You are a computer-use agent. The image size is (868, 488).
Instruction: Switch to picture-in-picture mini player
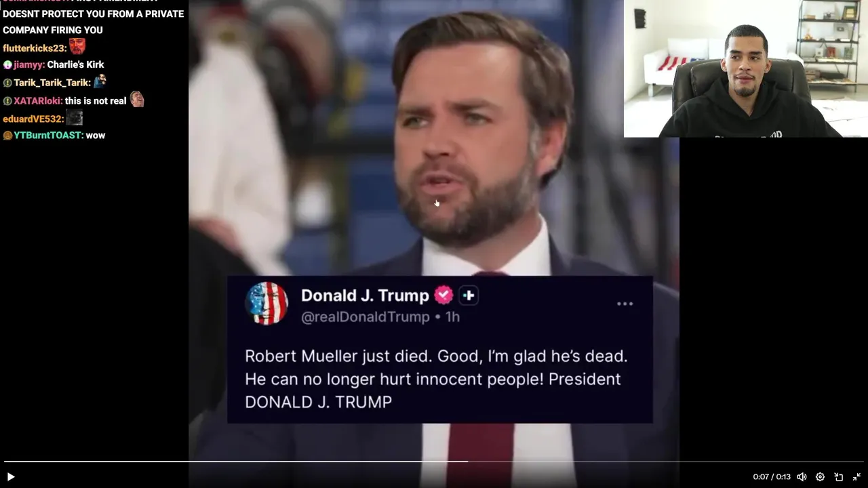pos(838,477)
